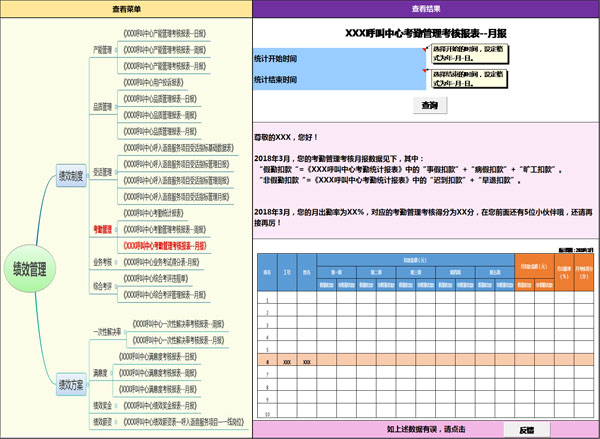Click the 查看菜单 header
Screen dimensions: 600x439
pyautogui.click(x=126, y=9)
